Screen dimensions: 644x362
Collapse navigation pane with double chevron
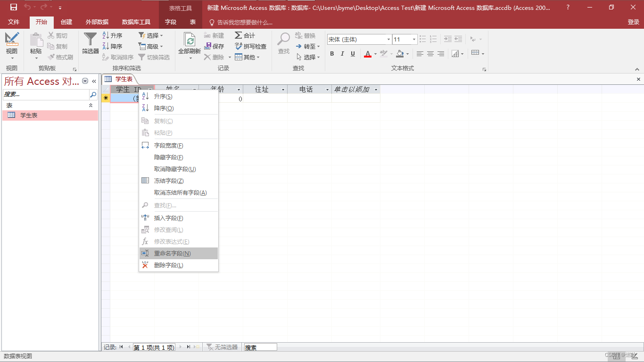coord(94,81)
